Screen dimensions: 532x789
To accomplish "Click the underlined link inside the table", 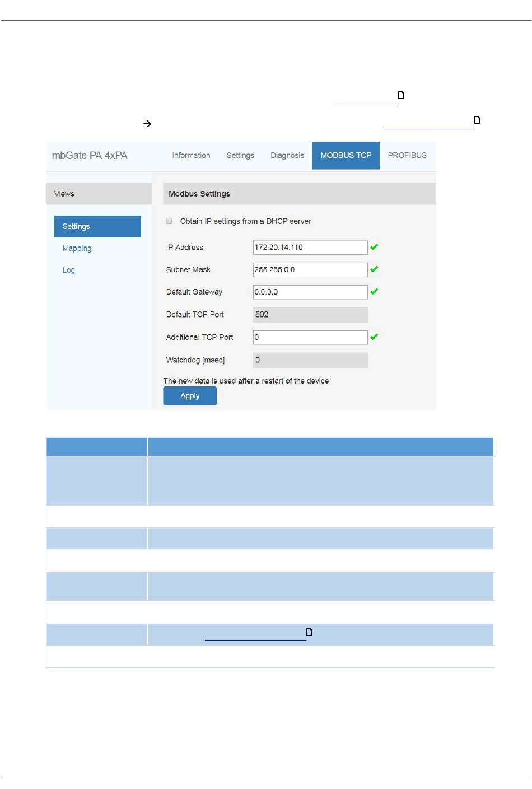I will click(255, 635).
